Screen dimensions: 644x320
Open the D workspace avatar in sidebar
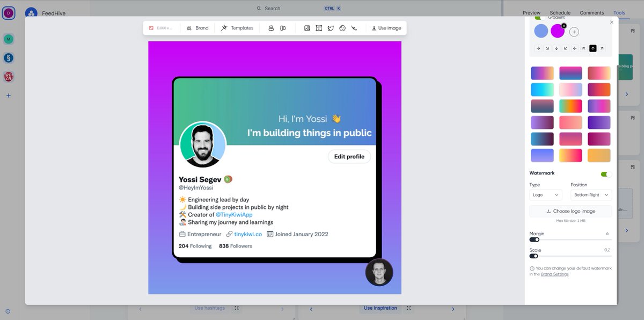coord(8,13)
